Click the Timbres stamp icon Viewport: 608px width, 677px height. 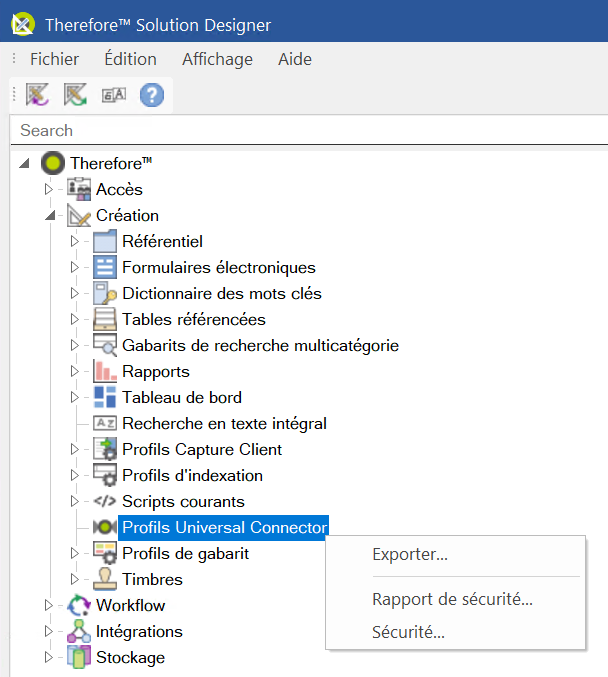[105, 580]
